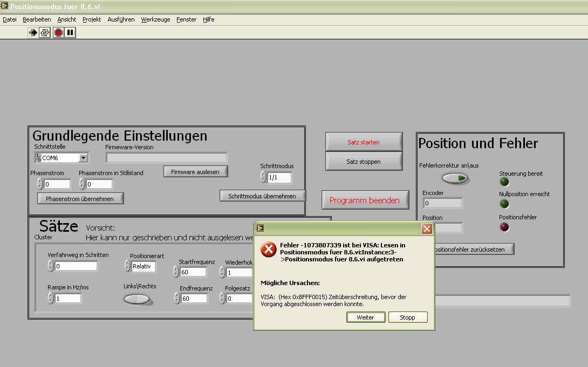Screen dimensions: 588x367
Task: Click Firmware auslesen button
Action: tap(195, 172)
